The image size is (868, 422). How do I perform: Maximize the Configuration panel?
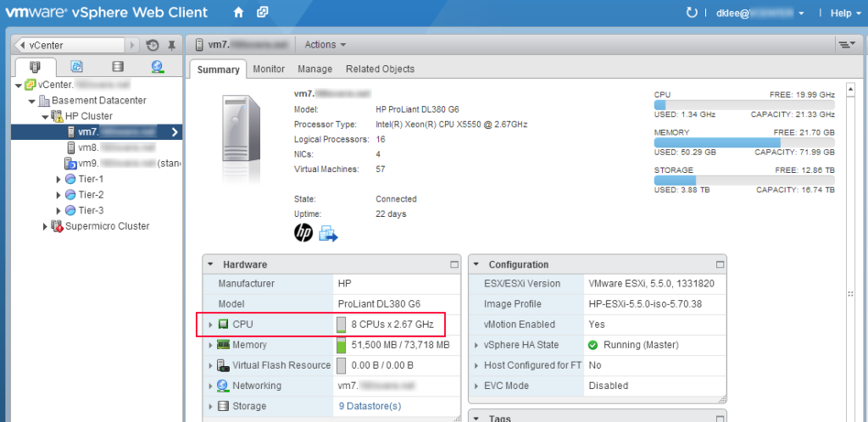[x=720, y=264]
